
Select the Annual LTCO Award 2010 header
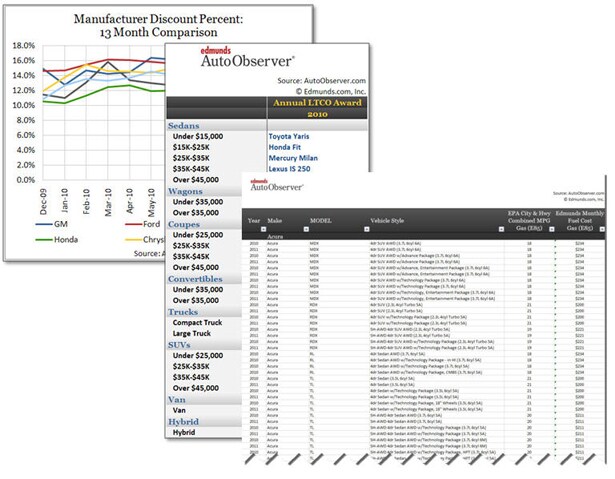tap(317, 108)
